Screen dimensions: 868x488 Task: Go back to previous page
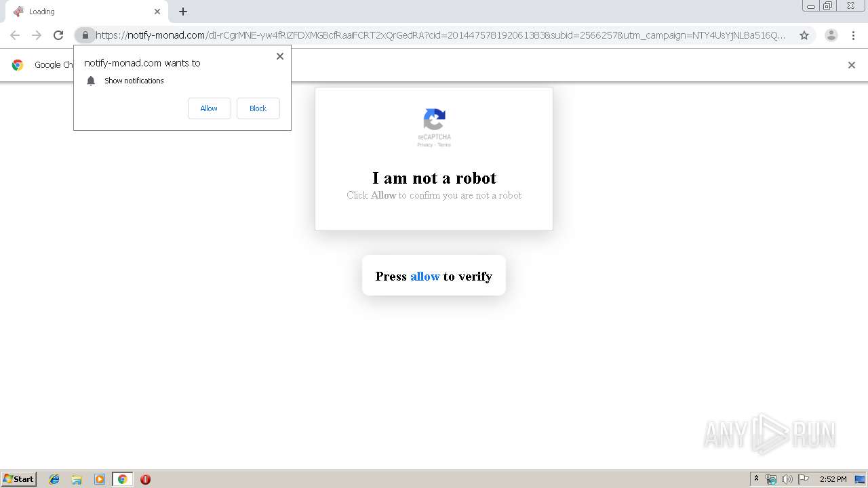click(x=15, y=35)
